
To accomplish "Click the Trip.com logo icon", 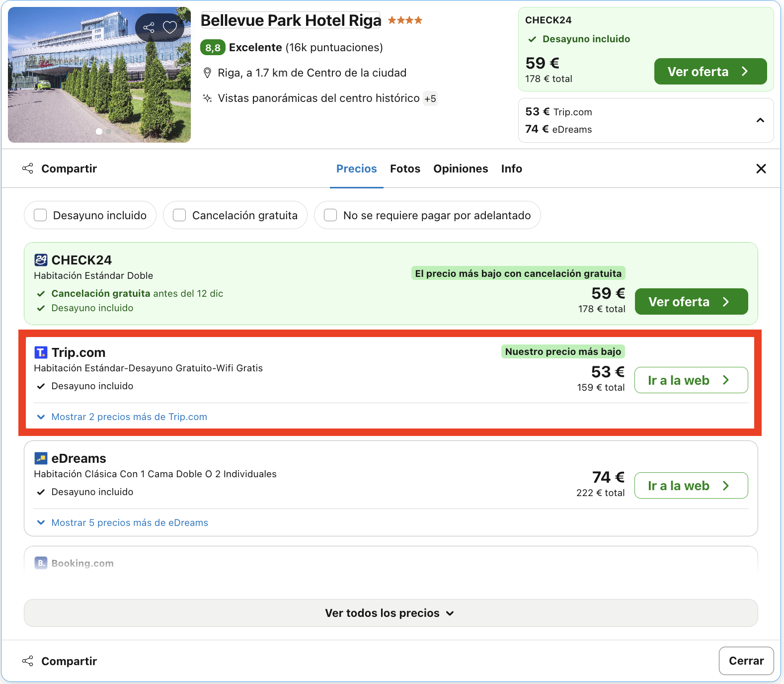I will pyautogui.click(x=41, y=352).
